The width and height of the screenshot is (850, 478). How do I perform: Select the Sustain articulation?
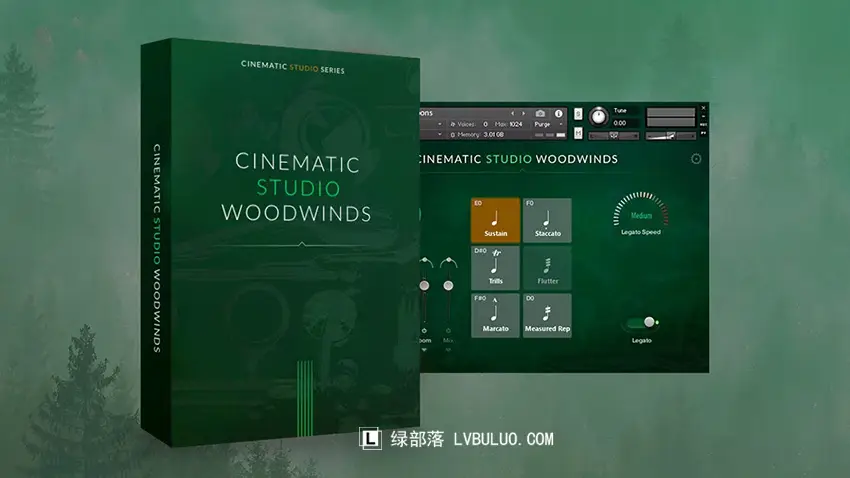pos(495,219)
